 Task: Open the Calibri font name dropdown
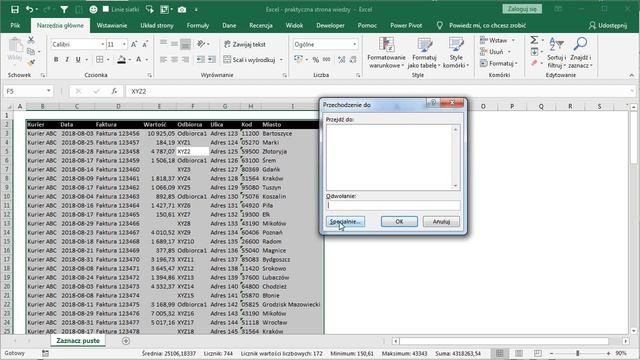[102, 44]
